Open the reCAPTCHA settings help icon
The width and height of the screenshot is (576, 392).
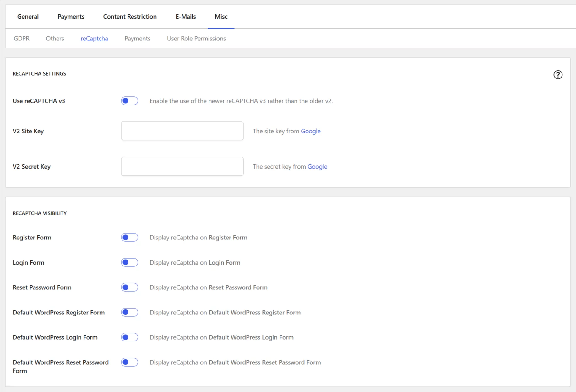point(558,75)
